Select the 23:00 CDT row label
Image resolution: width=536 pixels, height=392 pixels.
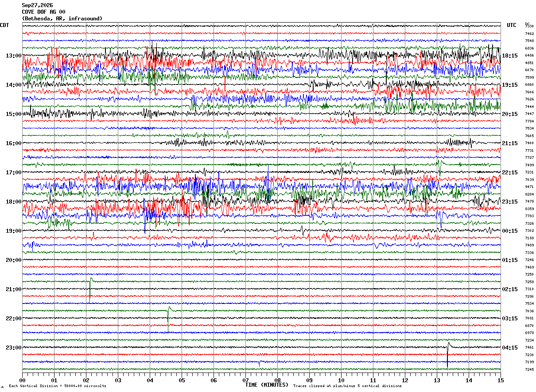(14, 348)
